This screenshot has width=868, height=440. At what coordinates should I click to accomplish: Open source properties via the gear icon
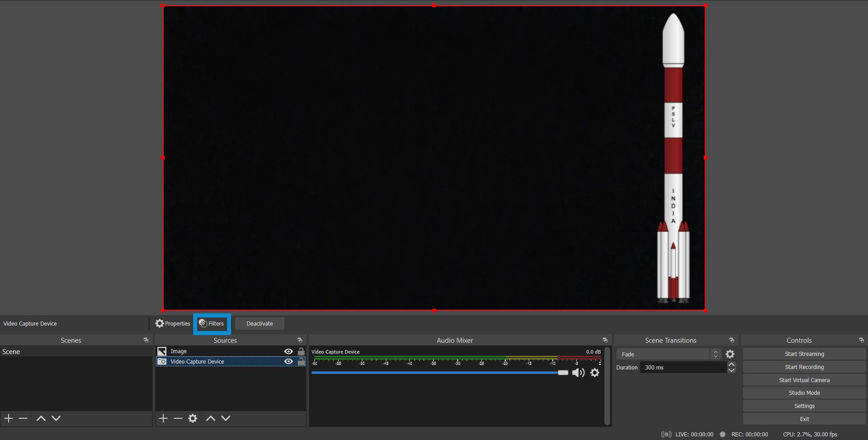[193, 418]
